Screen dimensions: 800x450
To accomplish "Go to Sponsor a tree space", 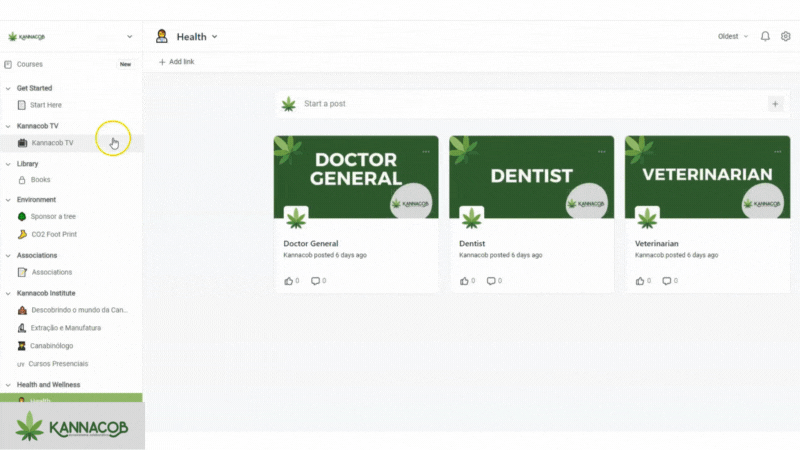I will pyautogui.click(x=53, y=216).
